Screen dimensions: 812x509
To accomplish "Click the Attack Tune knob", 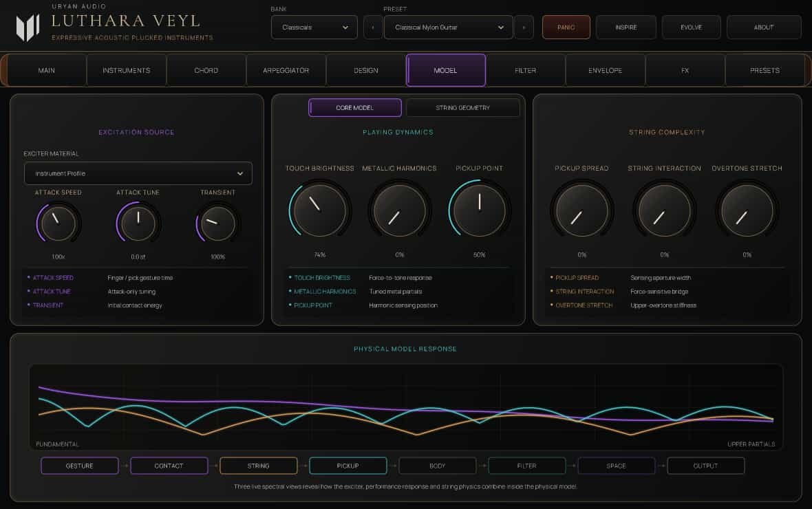I will 138,223.
